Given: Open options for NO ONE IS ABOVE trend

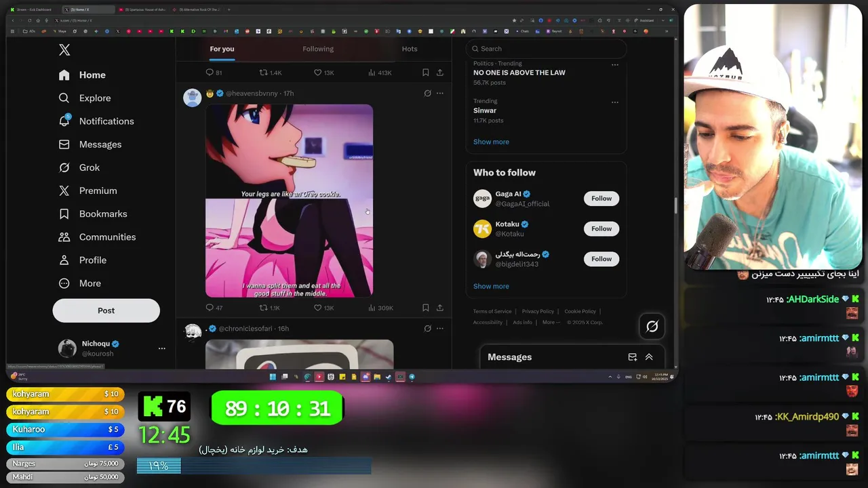Looking at the screenshot, I should [x=615, y=65].
